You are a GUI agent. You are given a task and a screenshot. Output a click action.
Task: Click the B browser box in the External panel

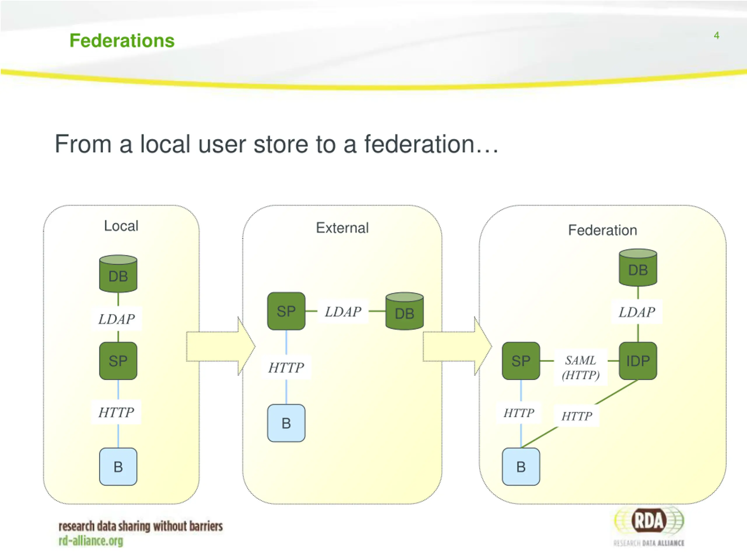286,423
